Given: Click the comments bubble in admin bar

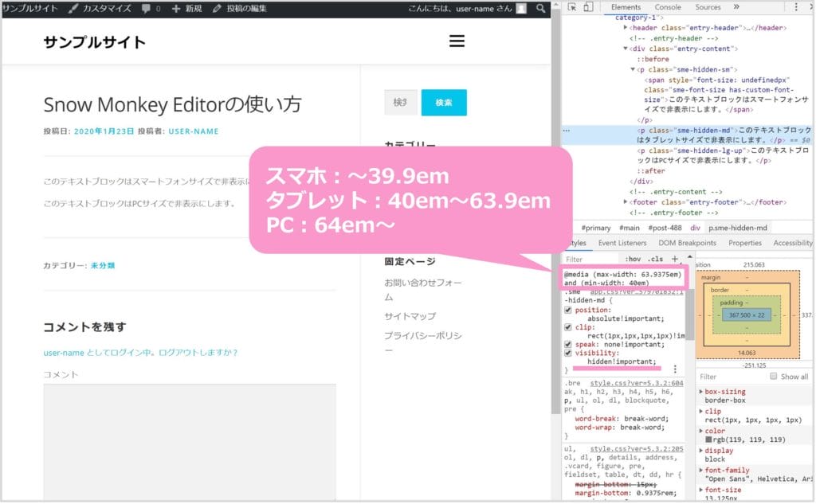Looking at the screenshot, I should click(x=150, y=8).
